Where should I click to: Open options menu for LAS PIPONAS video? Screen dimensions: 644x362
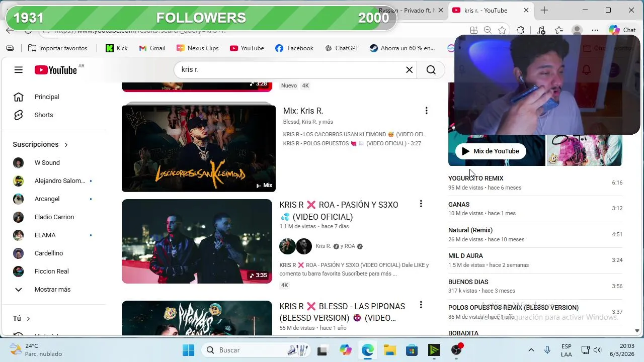coord(421,305)
